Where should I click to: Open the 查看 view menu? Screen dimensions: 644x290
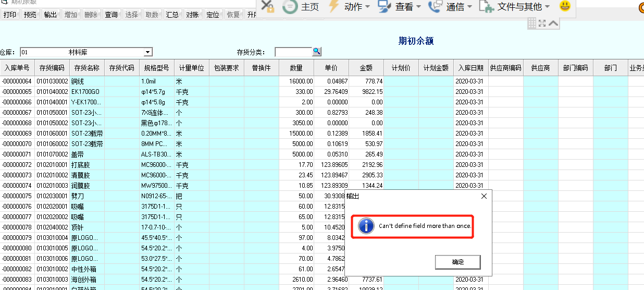coord(400,7)
